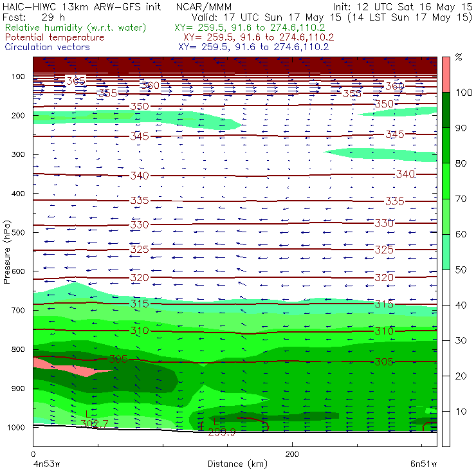Click the '90' colorbar tick label
This screenshot has height=476, width=476.
461,128
